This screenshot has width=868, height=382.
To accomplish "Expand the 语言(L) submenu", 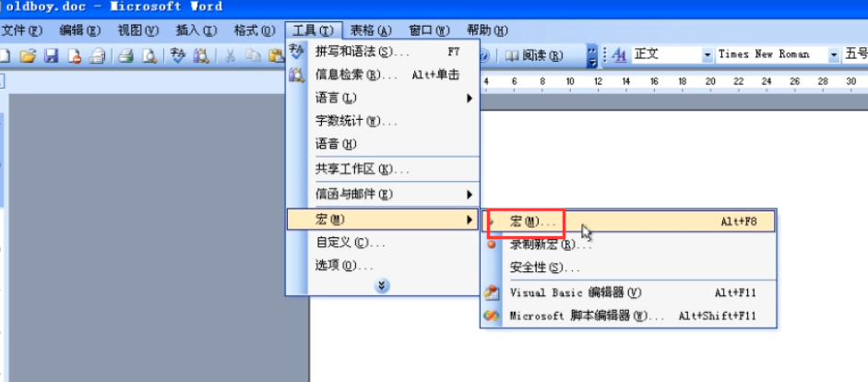I will click(383, 98).
